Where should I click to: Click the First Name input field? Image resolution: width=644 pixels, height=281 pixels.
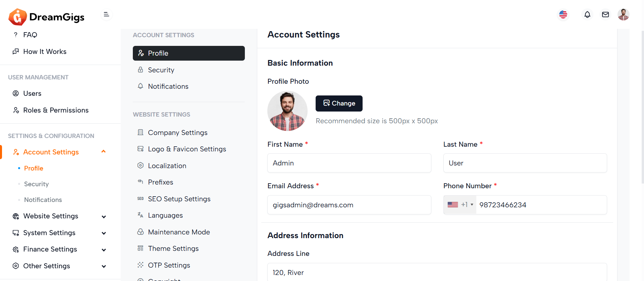[349, 163]
